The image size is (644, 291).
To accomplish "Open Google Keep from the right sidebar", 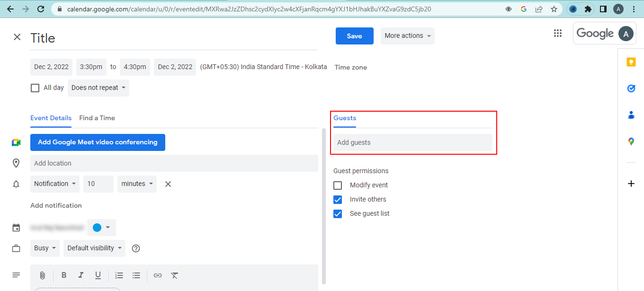I will (x=631, y=62).
